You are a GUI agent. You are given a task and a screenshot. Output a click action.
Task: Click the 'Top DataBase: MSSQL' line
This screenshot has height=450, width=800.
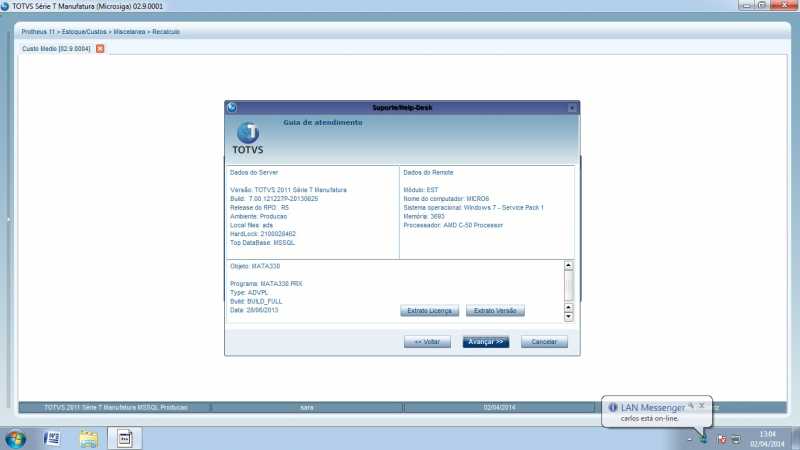(262, 242)
